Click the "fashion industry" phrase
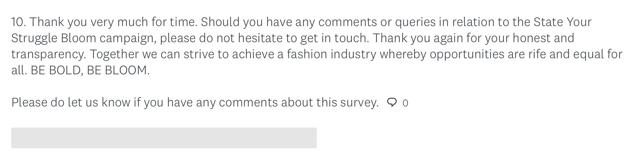 tap(331, 54)
